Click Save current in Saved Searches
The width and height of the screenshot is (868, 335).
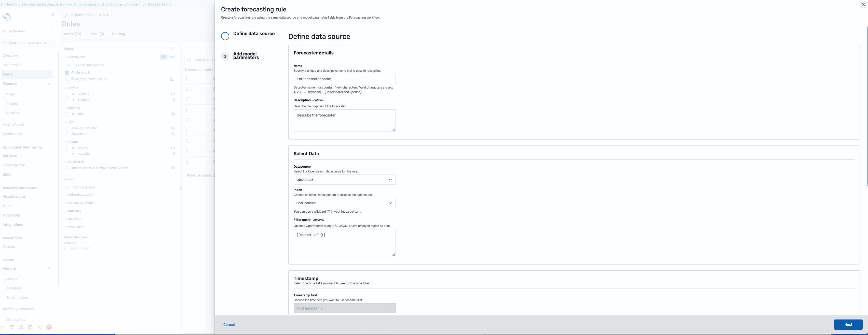point(80,249)
